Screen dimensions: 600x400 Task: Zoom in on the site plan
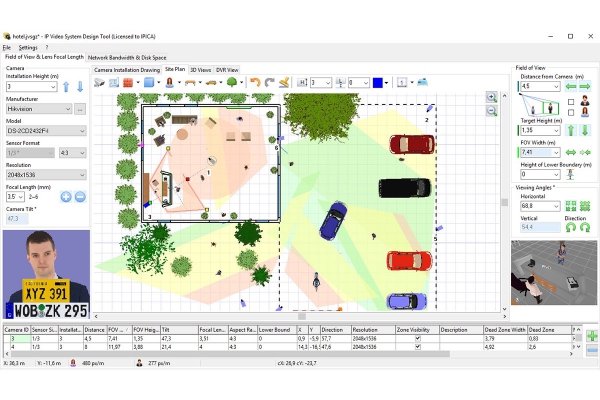[492, 97]
